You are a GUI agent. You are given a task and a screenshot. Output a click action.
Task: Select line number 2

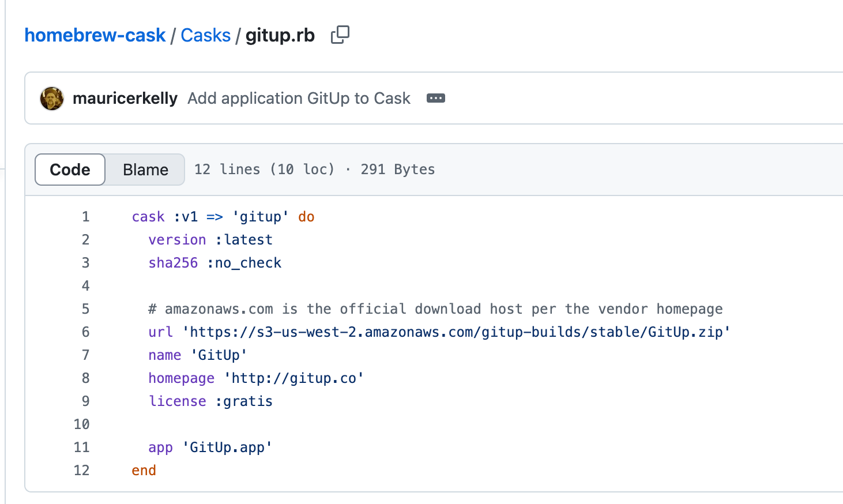(x=85, y=240)
